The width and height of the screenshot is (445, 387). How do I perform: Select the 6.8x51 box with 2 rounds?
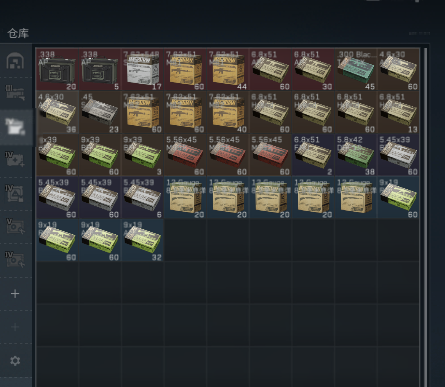point(313,155)
